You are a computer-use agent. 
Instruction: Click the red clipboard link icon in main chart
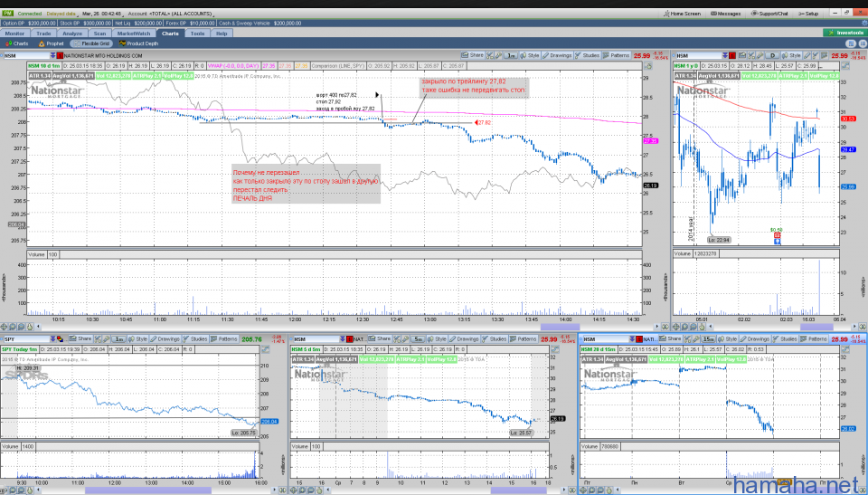click(61, 55)
